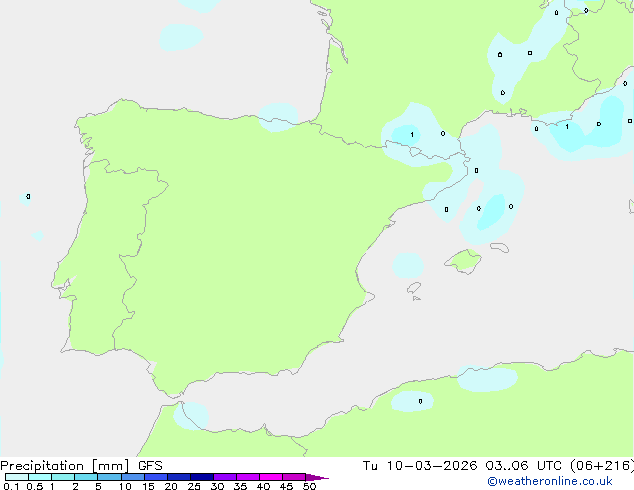Click the '25' legend scale label
Screen dimensions: 634x490
[194, 486]
